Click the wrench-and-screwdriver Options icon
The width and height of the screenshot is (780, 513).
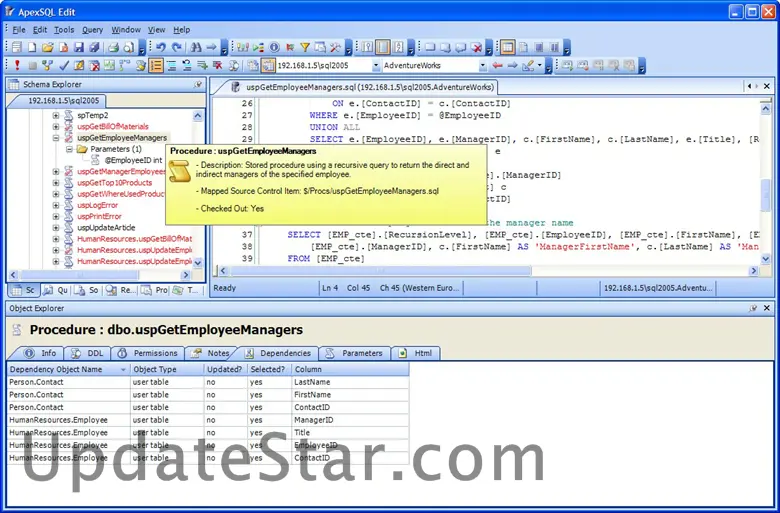(335, 48)
